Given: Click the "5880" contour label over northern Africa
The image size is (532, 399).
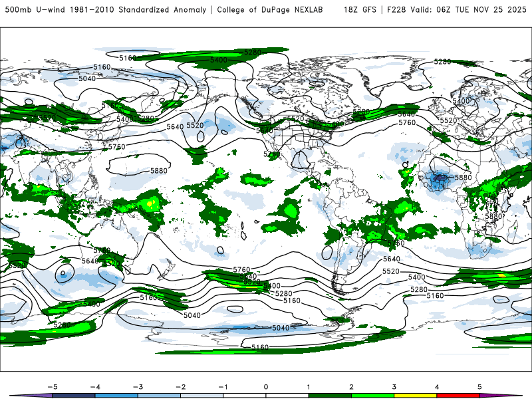Looking at the screenshot, I should (x=463, y=178).
